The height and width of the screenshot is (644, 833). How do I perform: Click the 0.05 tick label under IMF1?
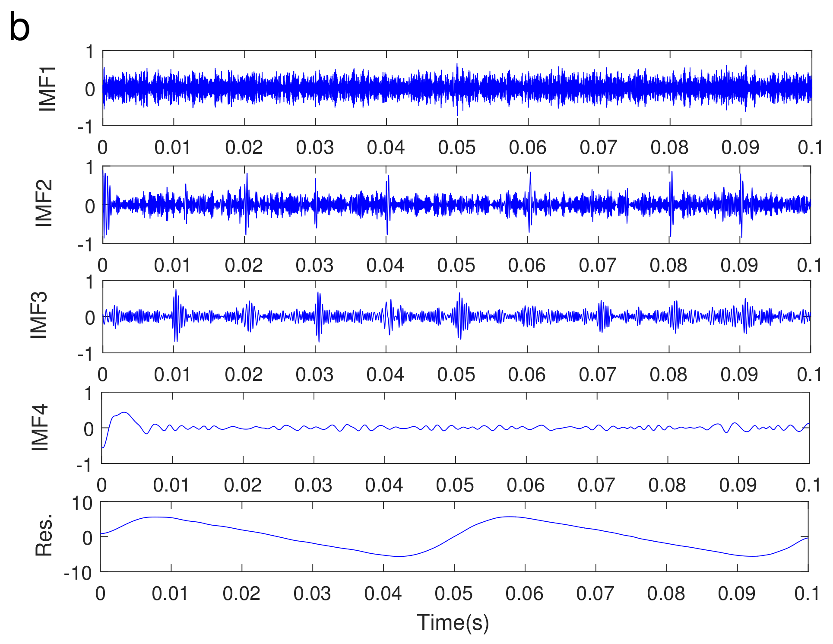click(456, 148)
